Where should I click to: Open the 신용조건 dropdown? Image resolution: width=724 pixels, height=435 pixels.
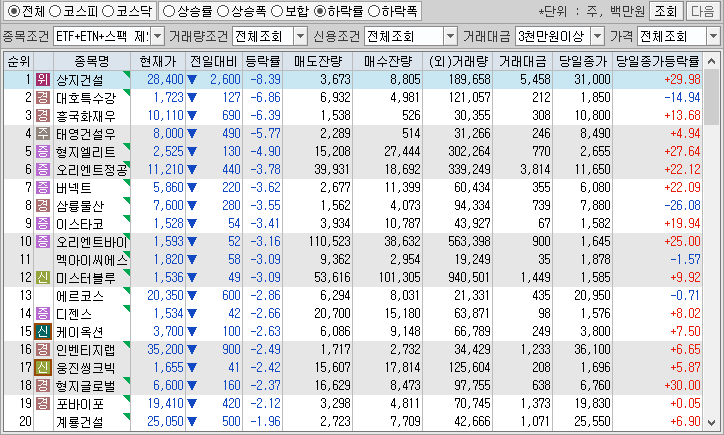tap(450, 36)
